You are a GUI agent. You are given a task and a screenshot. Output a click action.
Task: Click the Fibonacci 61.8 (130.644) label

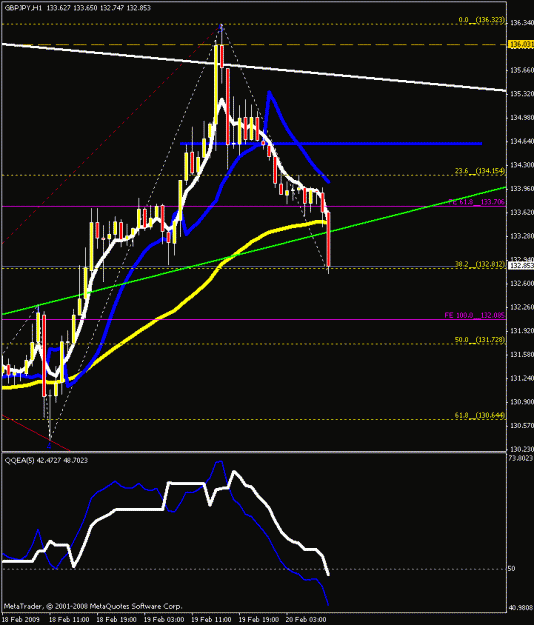(x=480, y=415)
